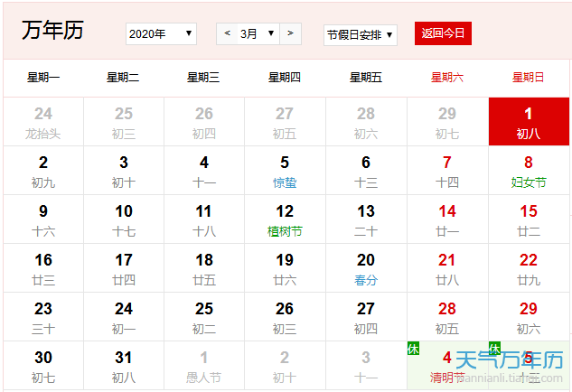
Task: Select greyed April 3 十一
Action: (x=366, y=366)
